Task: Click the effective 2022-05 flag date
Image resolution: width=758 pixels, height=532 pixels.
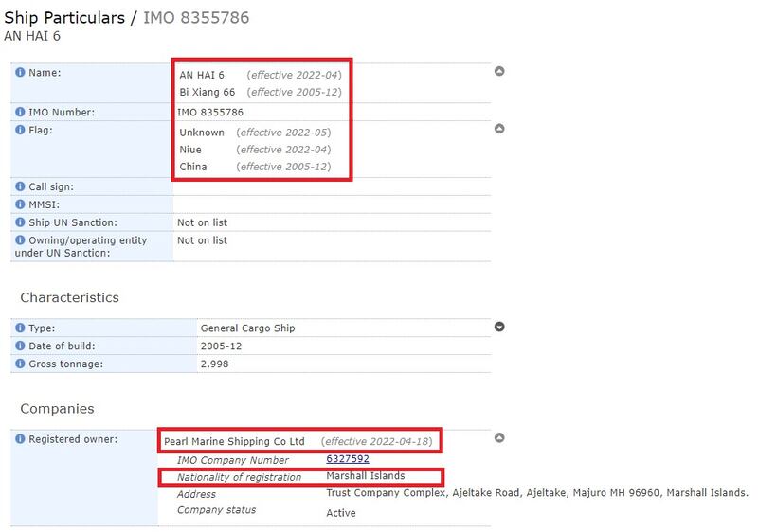Action: pyautogui.click(x=283, y=133)
